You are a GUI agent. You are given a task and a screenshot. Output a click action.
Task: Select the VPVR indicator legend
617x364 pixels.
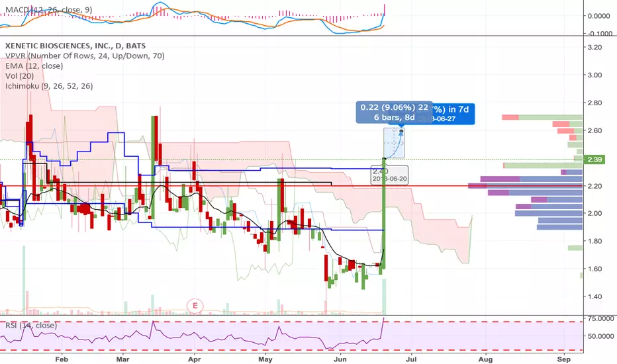[x=85, y=56]
